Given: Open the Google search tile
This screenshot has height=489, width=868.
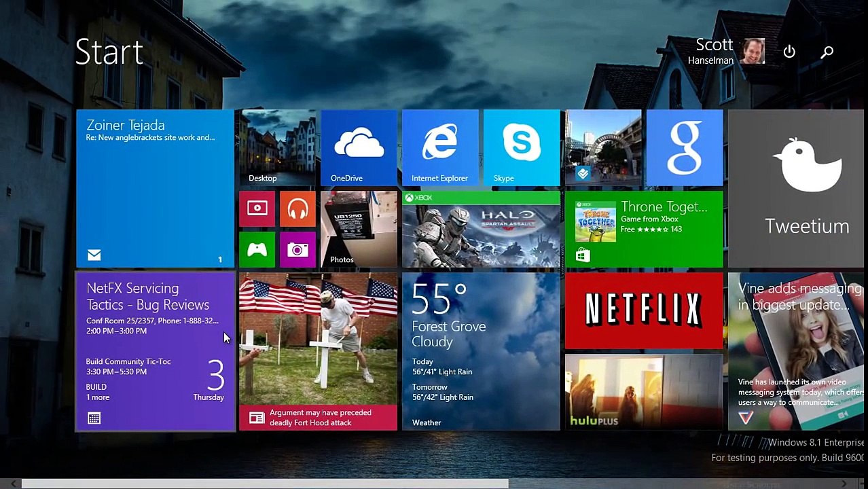Looking at the screenshot, I should click(685, 148).
